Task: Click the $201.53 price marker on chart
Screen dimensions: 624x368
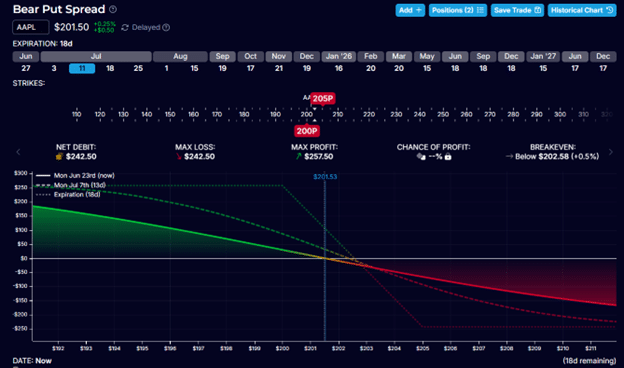Action: 325,177
